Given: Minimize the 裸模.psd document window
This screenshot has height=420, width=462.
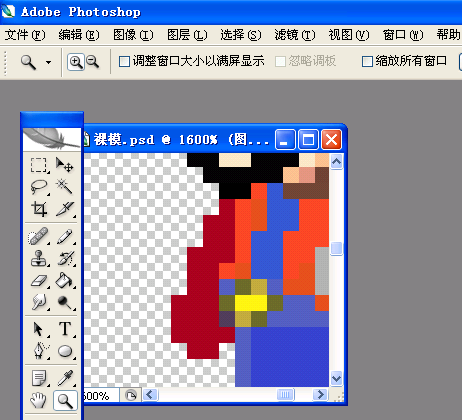Looking at the screenshot, I should (x=285, y=140).
